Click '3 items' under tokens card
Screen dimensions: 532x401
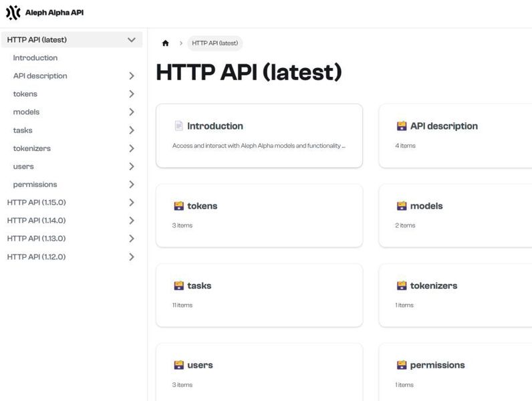(x=182, y=225)
